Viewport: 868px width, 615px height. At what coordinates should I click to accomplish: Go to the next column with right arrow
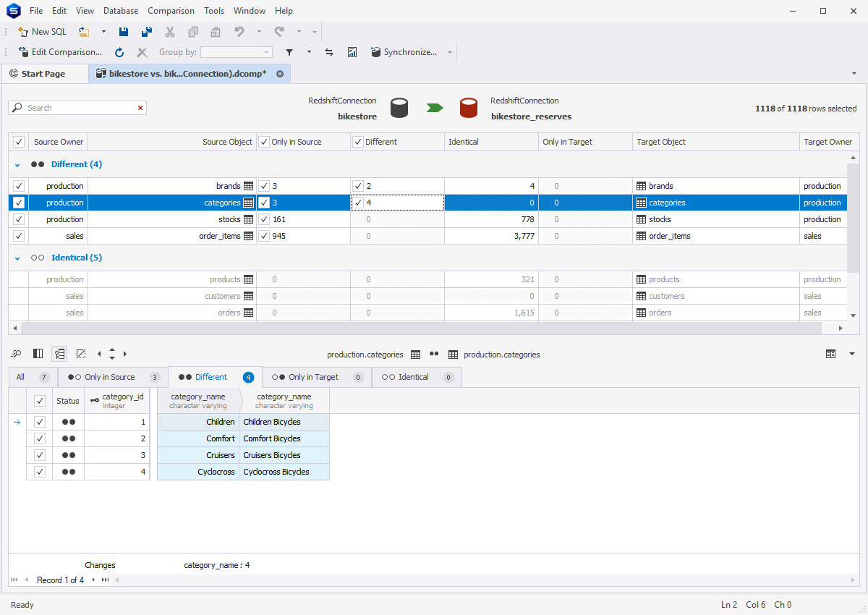[x=125, y=354]
